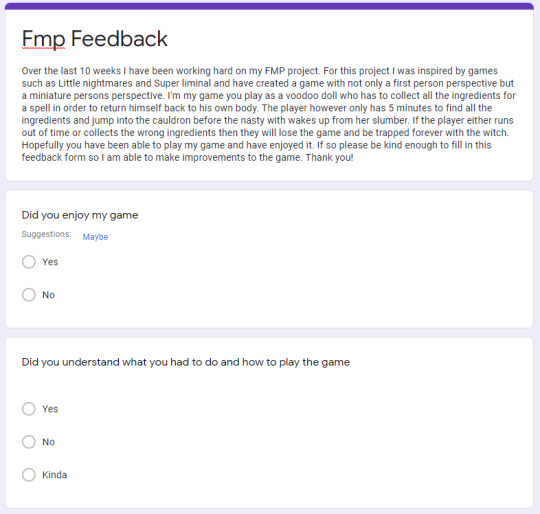Click the 'Fmp Feedback' form title
The width and height of the screenshot is (540, 514).
pos(95,39)
